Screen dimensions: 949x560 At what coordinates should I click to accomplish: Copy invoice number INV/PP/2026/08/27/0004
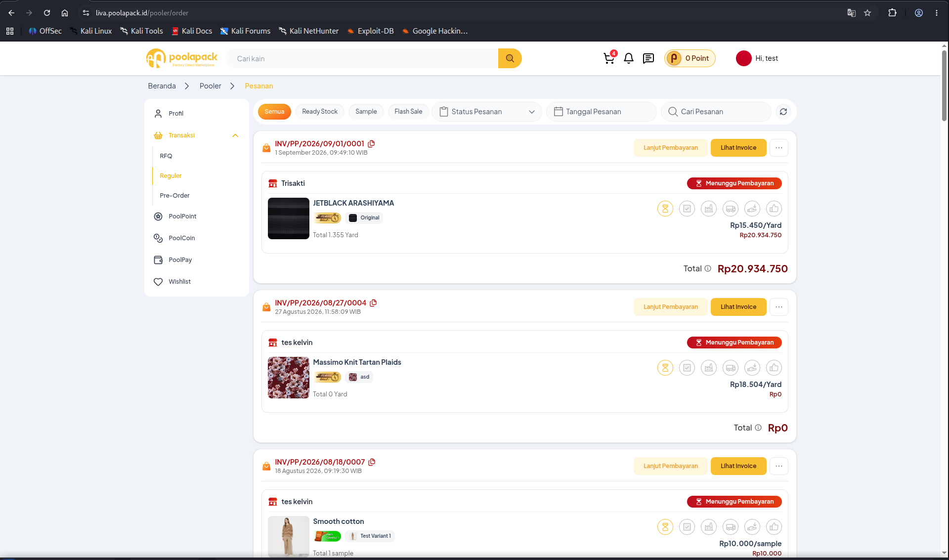pyautogui.click(x=374, y=303)
